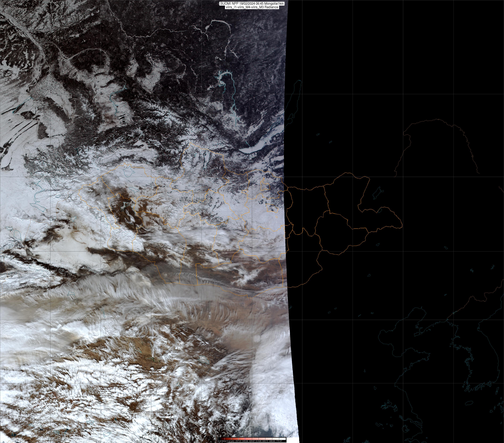Click the 686.60 label on colorbar

click(272, 441)
